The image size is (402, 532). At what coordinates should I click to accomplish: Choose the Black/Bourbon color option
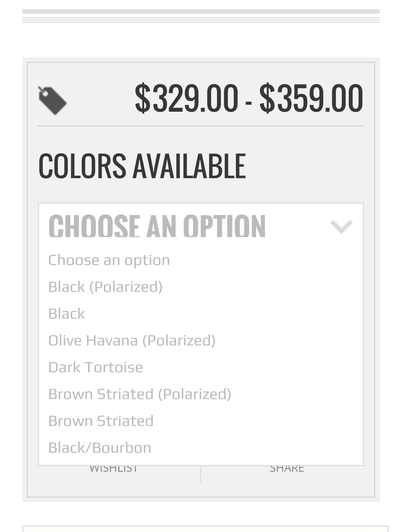tap(201, 448)
